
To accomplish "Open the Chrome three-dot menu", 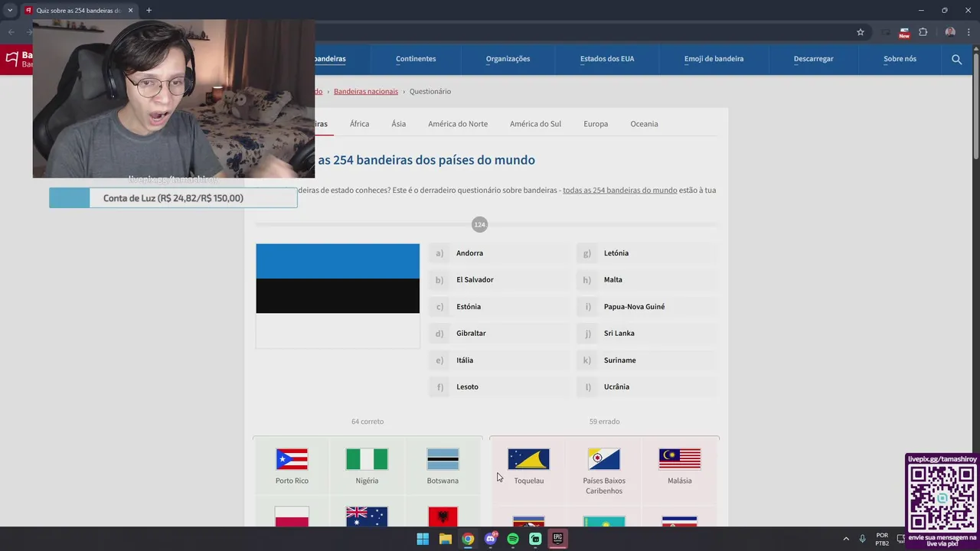I will pyautogui.click(x=969, y=32).
